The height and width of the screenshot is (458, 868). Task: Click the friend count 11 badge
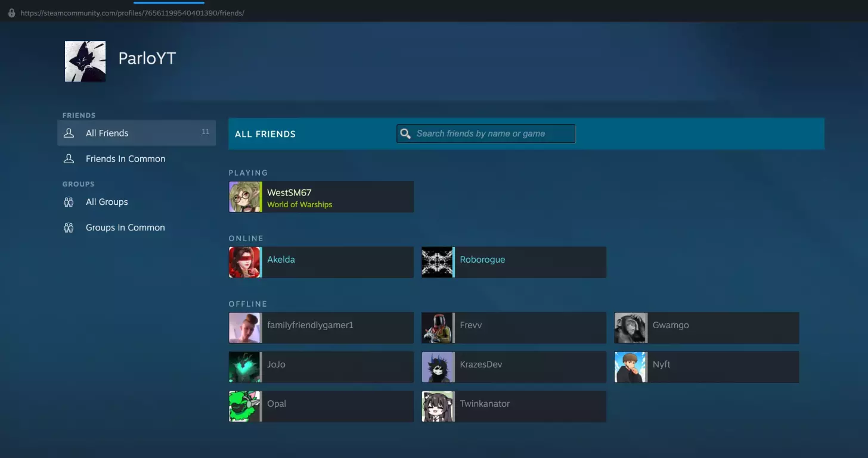205,132
